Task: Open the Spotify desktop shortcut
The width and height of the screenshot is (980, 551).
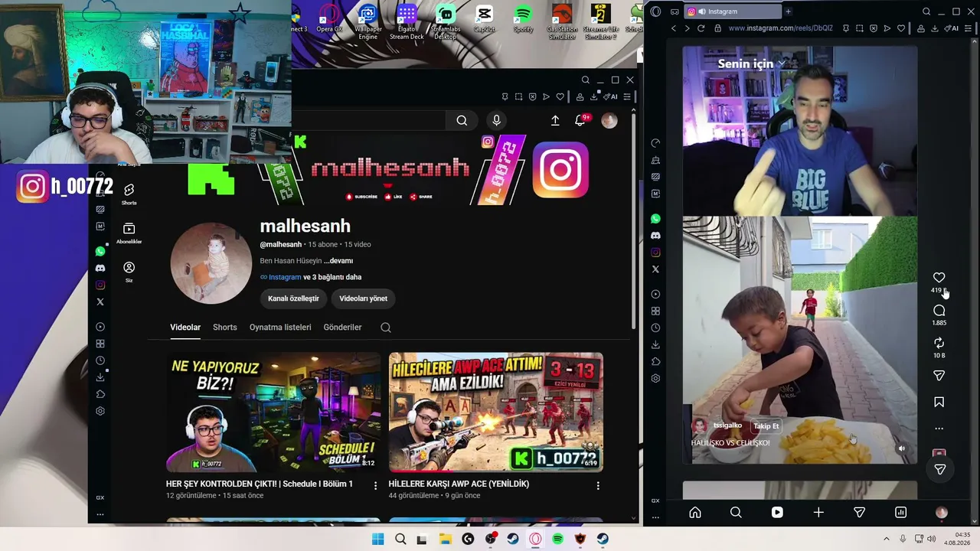Action: 523,19
